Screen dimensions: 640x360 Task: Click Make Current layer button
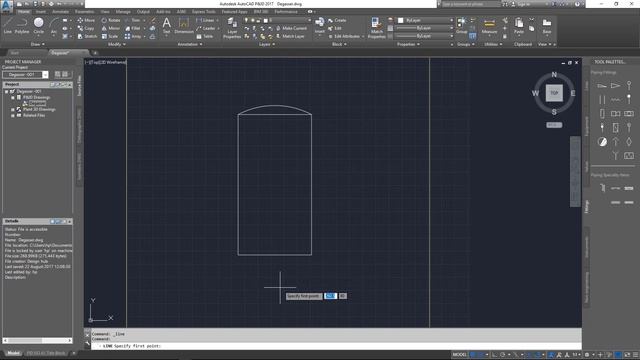pyautogui.click(x=291, y=28)
